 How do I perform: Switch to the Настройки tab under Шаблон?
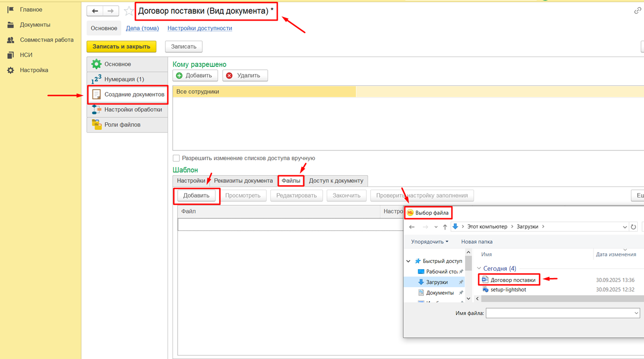(x=191, y=180)
